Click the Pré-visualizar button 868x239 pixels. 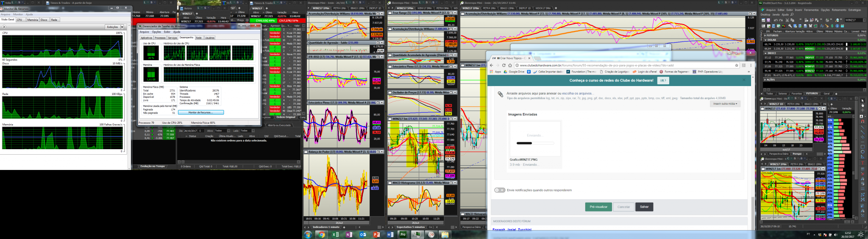598,207
